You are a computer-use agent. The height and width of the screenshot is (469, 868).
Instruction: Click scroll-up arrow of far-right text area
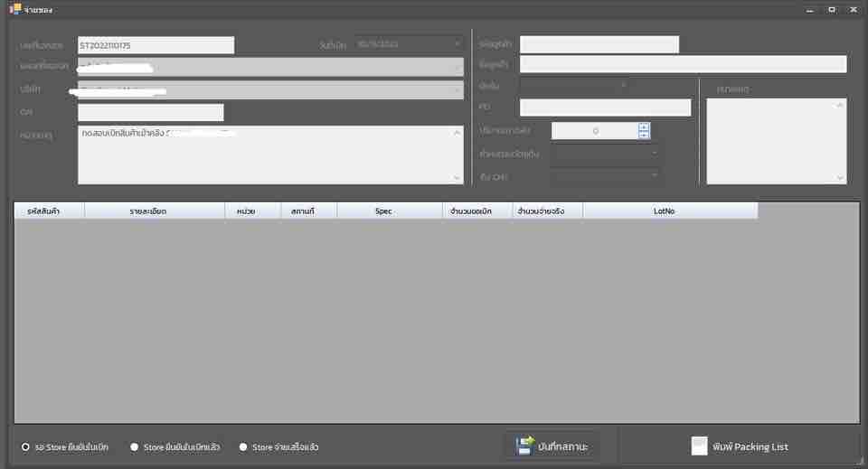(x=840, y=105)
